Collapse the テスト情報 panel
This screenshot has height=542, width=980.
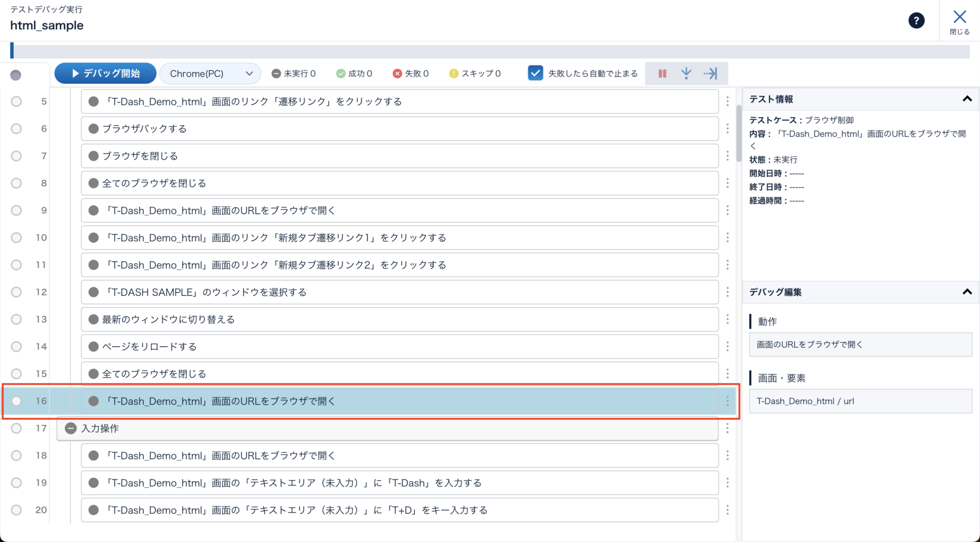967,99
